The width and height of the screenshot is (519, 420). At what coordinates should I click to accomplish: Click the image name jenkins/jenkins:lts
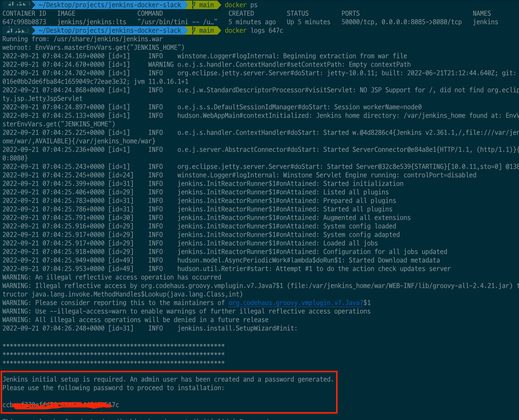(92, 22)
